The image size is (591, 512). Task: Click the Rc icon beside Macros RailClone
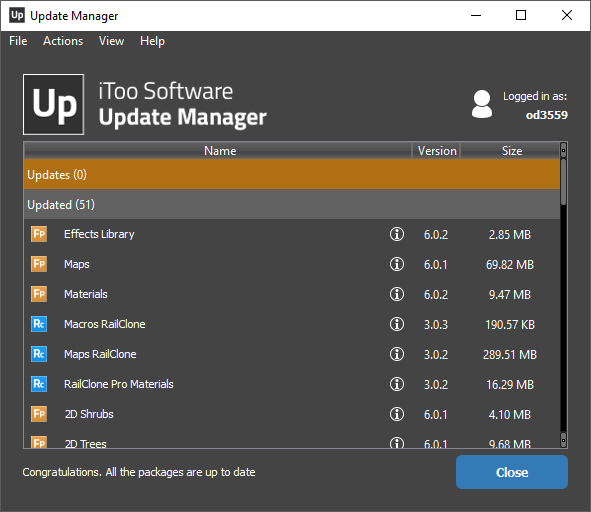(x=39, y=324)
